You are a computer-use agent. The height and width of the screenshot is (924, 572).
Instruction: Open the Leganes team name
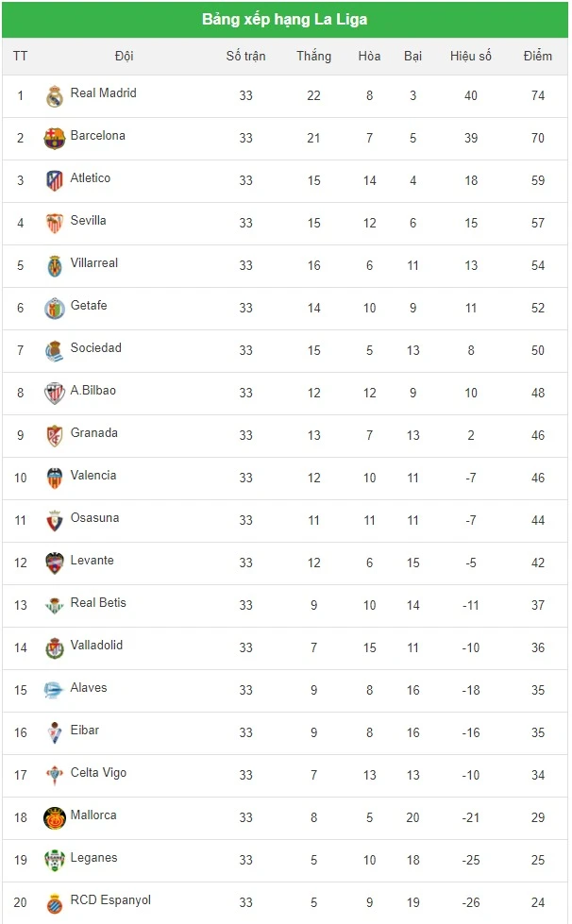93,857
